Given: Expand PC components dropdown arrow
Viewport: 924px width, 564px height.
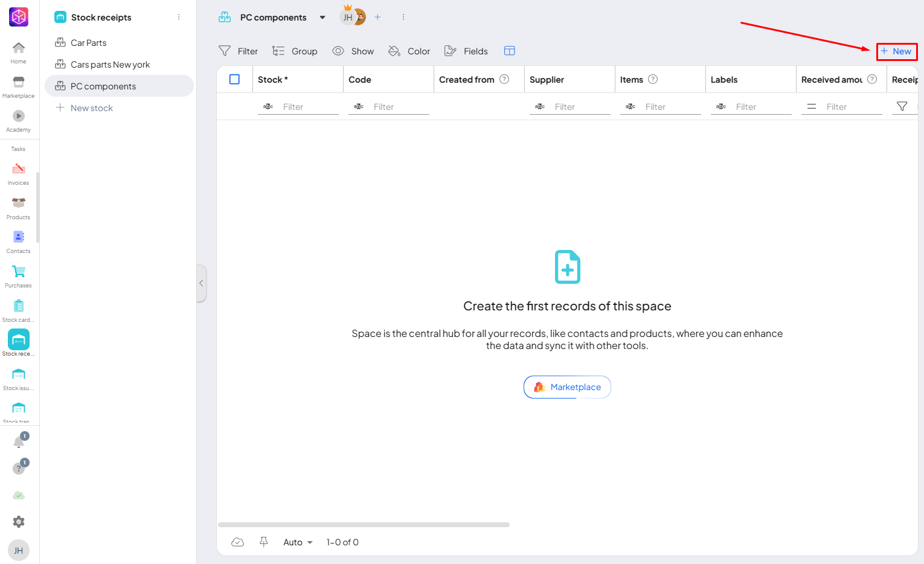Looking at the screenshot, I should (x=322, y=18).
